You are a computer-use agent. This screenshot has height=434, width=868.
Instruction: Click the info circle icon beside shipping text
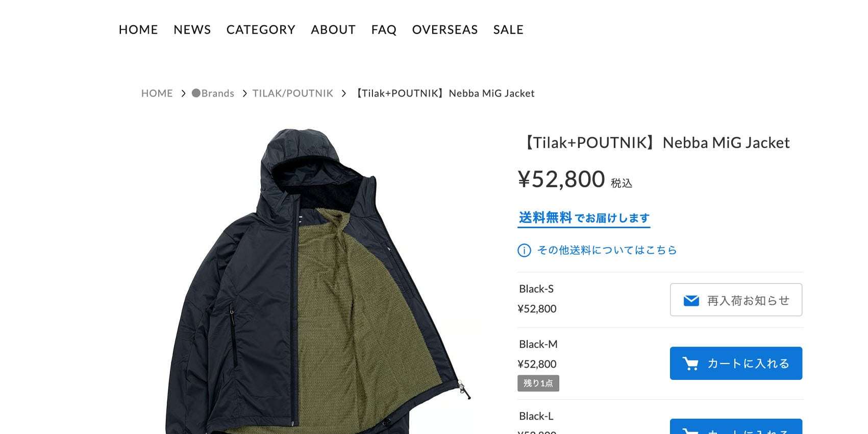pos(524,250)
